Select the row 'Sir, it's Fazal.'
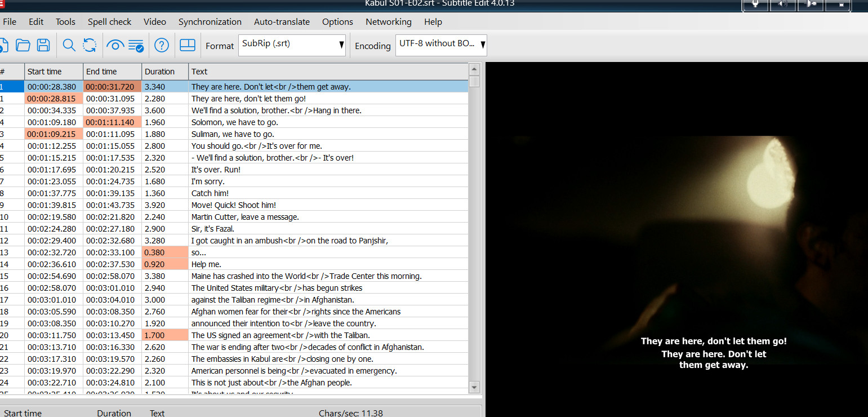The image size is (868, 417). [x=234, y=229]
